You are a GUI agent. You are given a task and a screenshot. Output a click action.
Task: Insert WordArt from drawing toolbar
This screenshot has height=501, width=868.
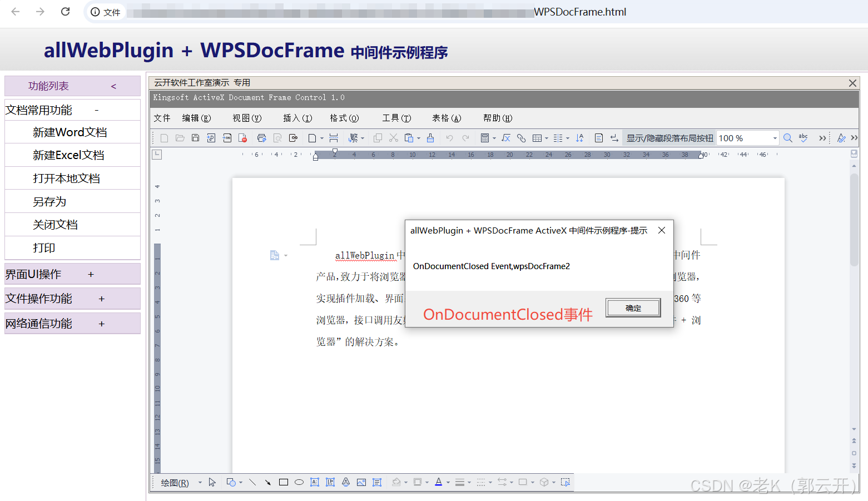pos(346,482)
